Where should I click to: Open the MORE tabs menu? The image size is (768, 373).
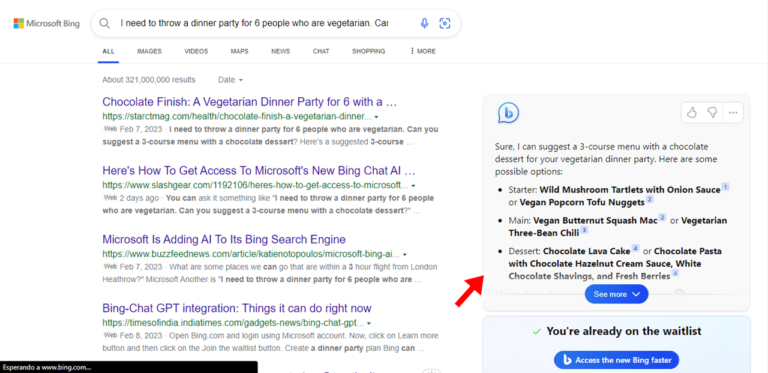point(423,51)
